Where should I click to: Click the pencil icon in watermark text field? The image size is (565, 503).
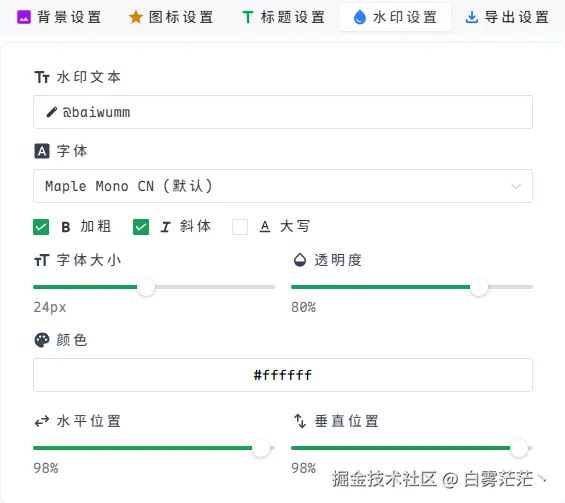(52, 112)
